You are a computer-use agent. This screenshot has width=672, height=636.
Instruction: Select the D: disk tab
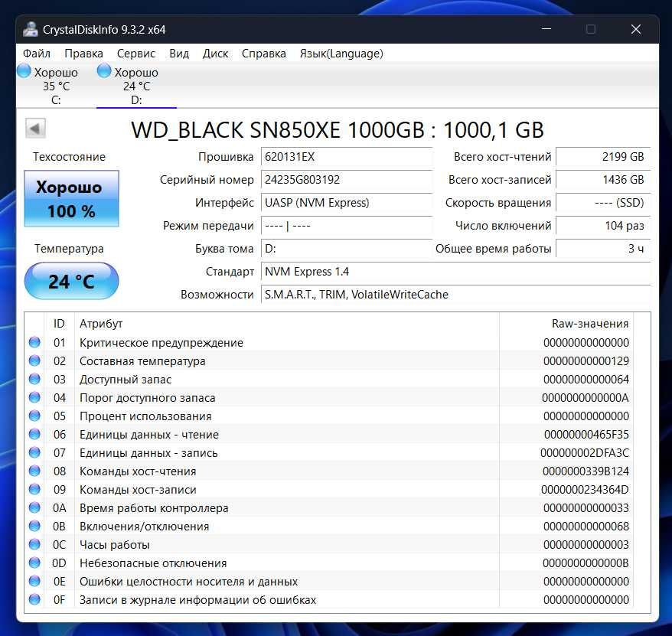click(136, 86)
